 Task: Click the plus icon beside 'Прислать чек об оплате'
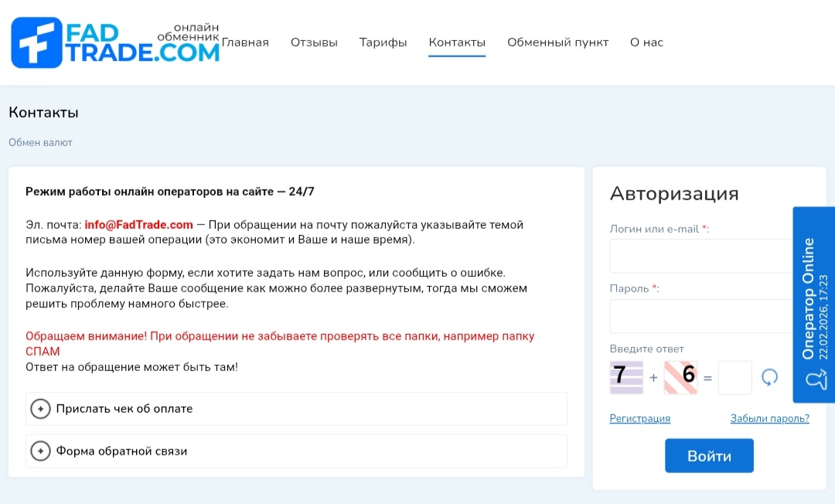(x=40, y=409)
